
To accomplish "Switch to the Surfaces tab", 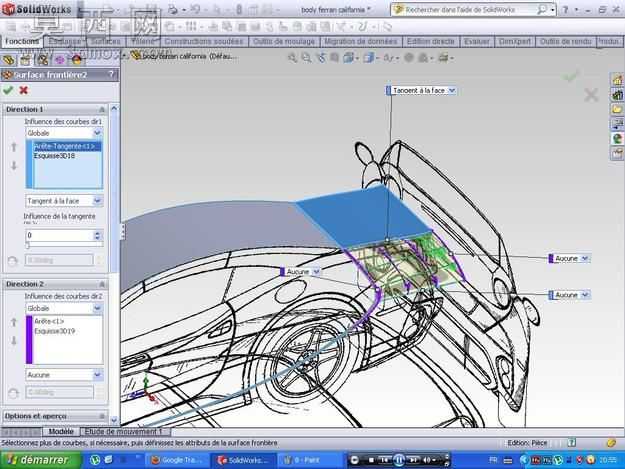I will tap(105, 41).
